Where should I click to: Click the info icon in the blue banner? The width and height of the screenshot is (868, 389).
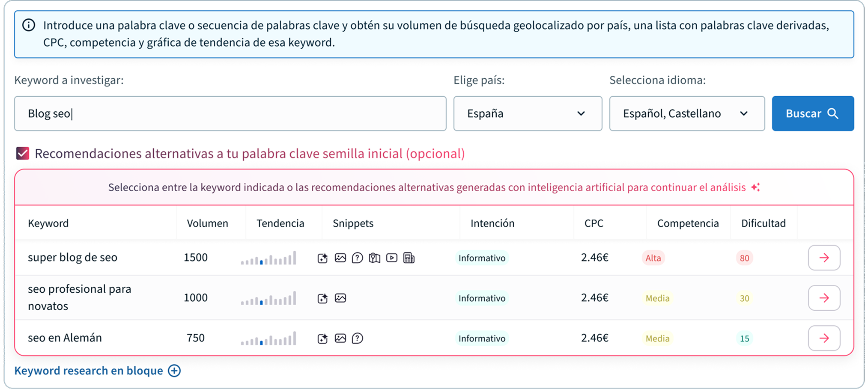click(x=29, y=26)
